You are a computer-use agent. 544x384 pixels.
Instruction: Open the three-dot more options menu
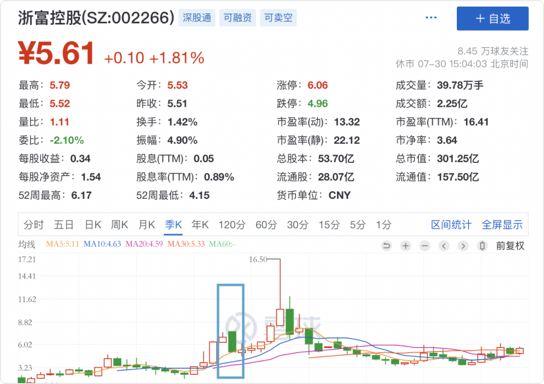431,18
